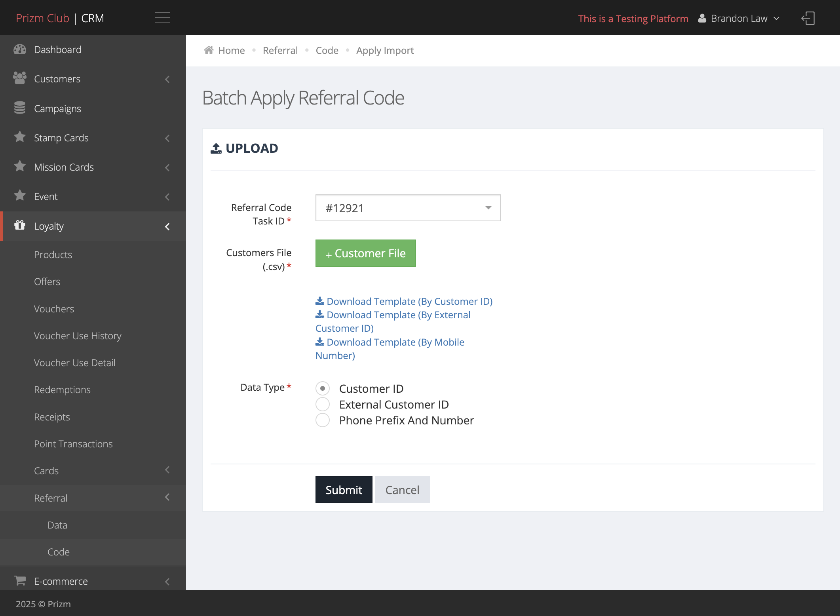The image size is (840, 616).
Task: Click the Referral breadcrumb link
Action: click(x=280, y=50)
